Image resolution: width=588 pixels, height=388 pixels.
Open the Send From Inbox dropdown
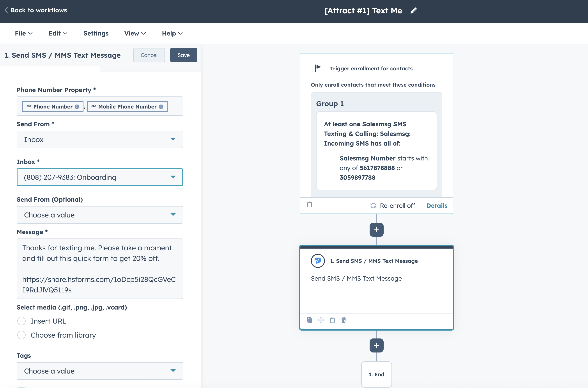tap(100, 139)
